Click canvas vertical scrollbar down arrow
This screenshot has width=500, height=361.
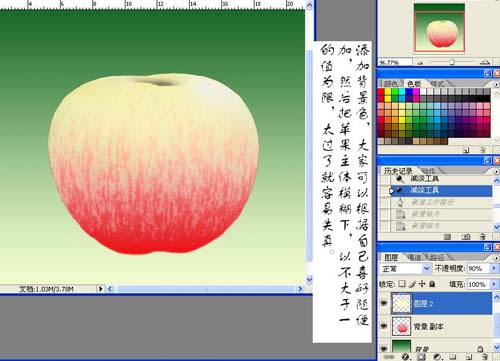(x=309, y=279)
